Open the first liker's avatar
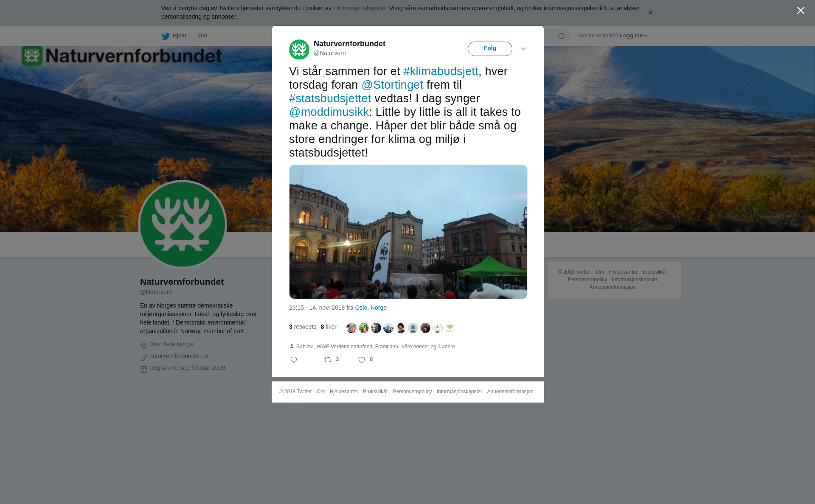 click(x=351, y=328)
